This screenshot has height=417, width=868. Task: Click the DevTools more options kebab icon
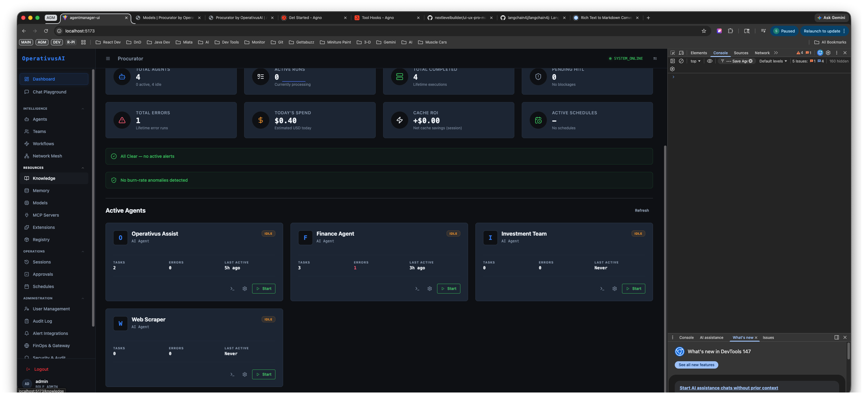837,53
